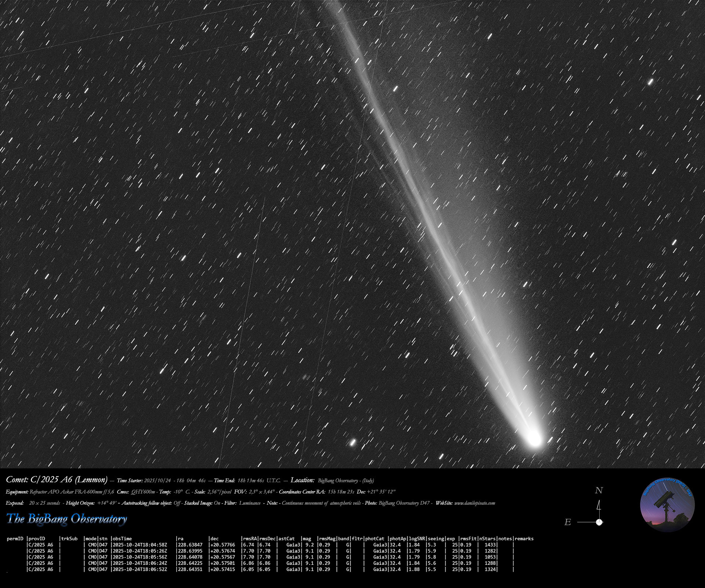Click the 'mag' column header
The width and height of the screenshot is (705, 588).
(x=307, y=539)
